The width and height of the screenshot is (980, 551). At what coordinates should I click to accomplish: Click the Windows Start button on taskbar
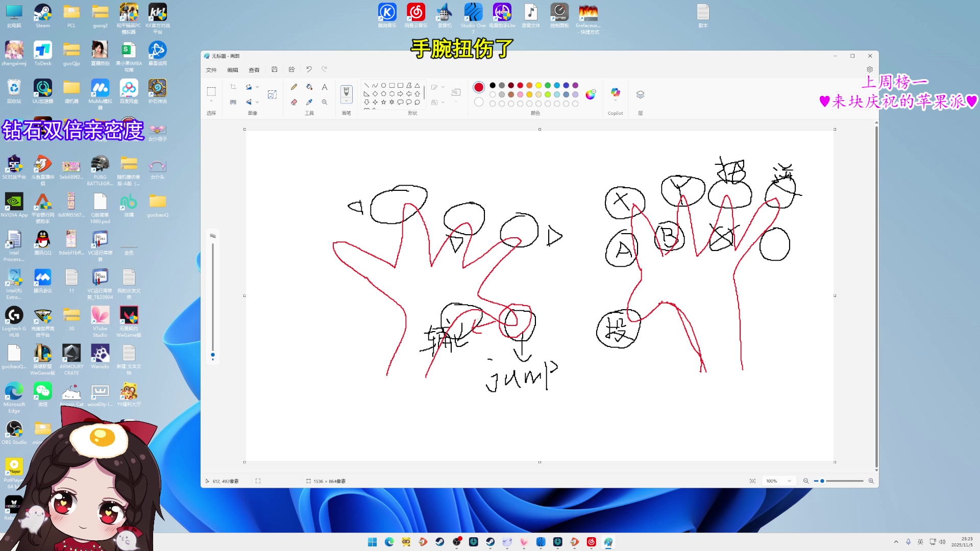(372, 542)
